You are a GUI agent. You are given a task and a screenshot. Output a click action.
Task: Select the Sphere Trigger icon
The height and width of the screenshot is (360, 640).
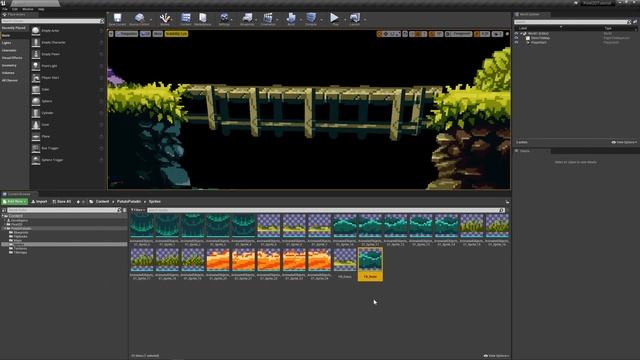pos(36,160)
